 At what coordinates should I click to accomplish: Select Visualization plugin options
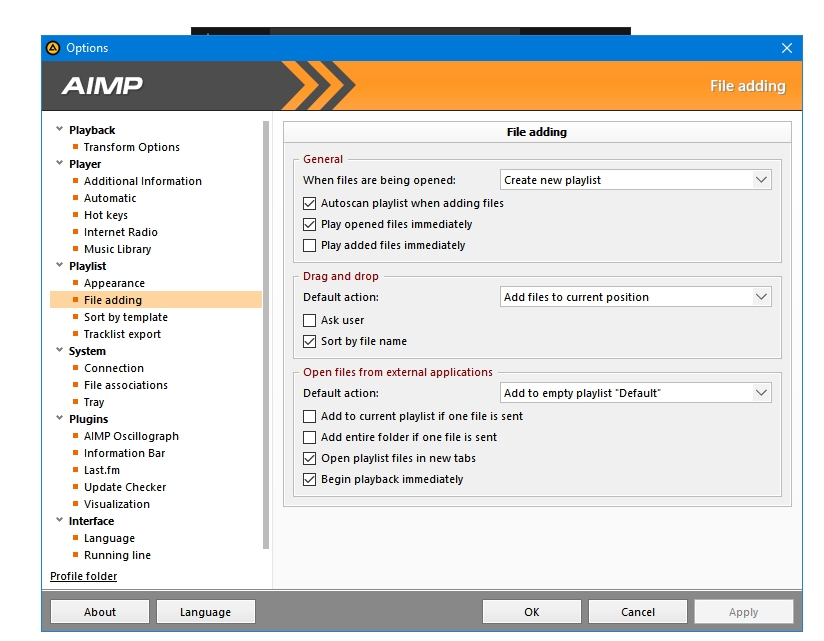117,504
